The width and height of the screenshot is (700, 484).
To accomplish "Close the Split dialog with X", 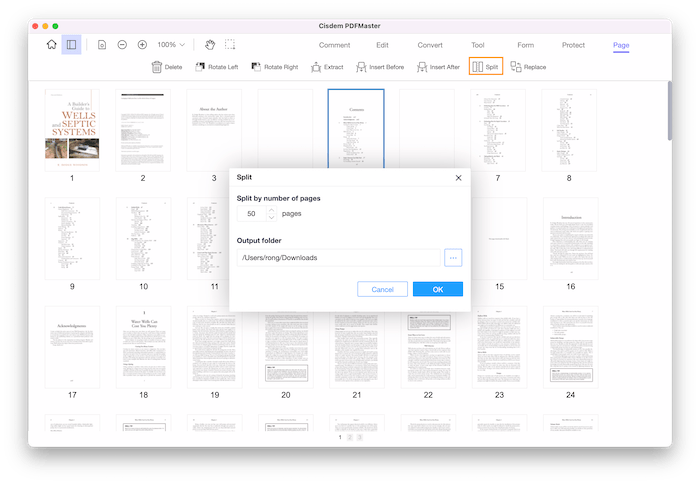I will pos(458,178).
